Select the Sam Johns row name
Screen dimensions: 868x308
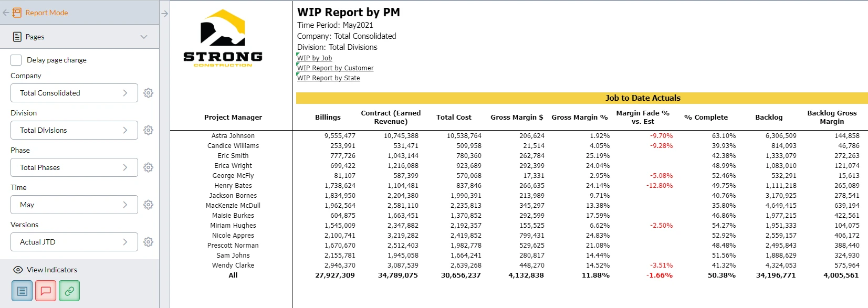click(233, 256)
